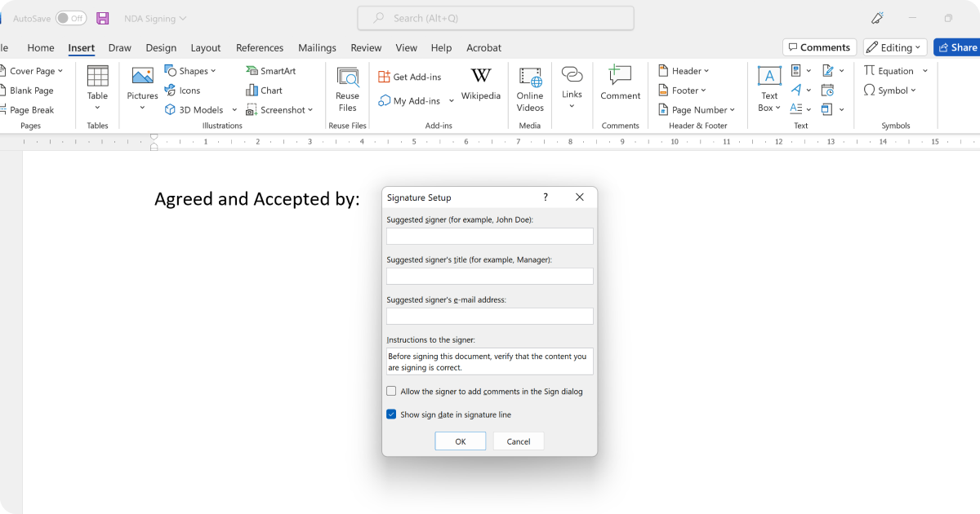
Task: Enable Allow the signer to add comments
Action: (392, 392)
